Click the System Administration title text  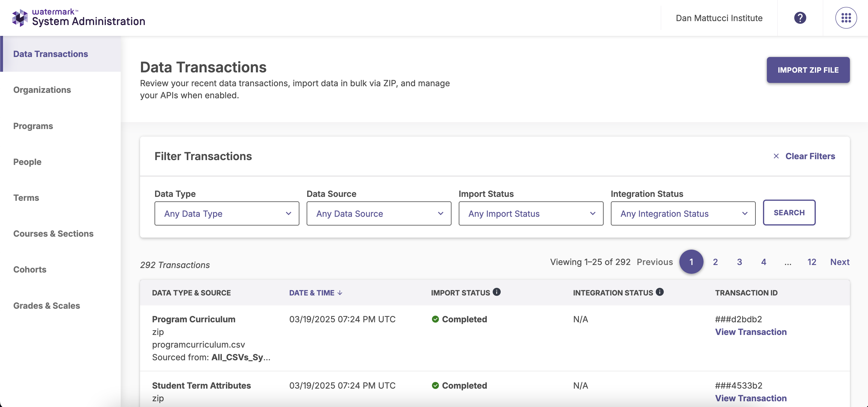[x=89, y=21]
